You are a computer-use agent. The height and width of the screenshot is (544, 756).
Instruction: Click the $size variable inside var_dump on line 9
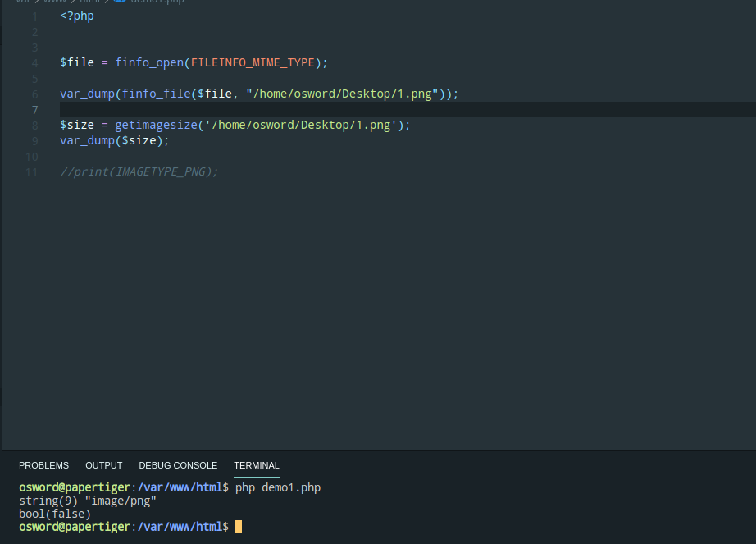click(138, 141)
